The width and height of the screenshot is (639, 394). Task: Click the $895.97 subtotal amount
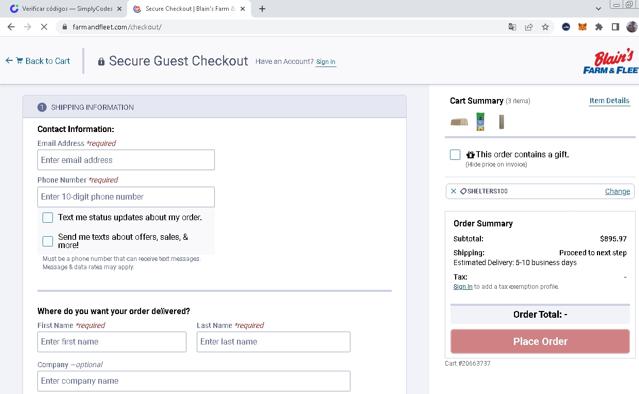coord(613,239)
